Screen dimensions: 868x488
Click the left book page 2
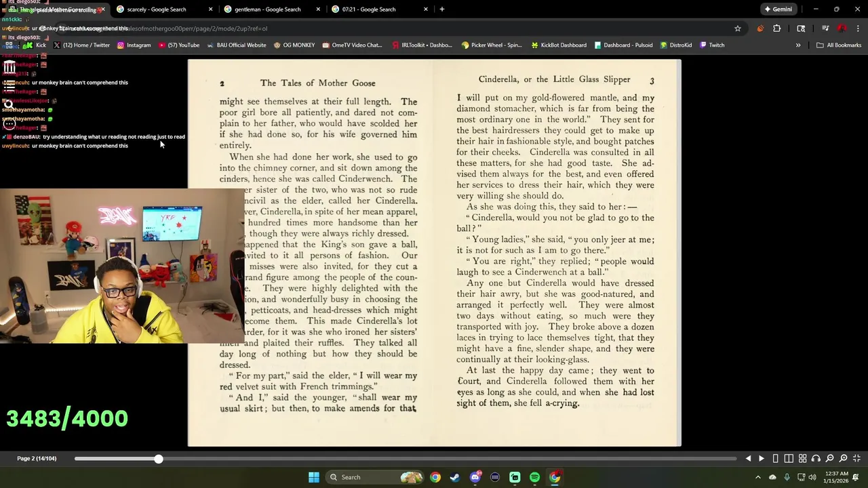[x=311, y=253]
